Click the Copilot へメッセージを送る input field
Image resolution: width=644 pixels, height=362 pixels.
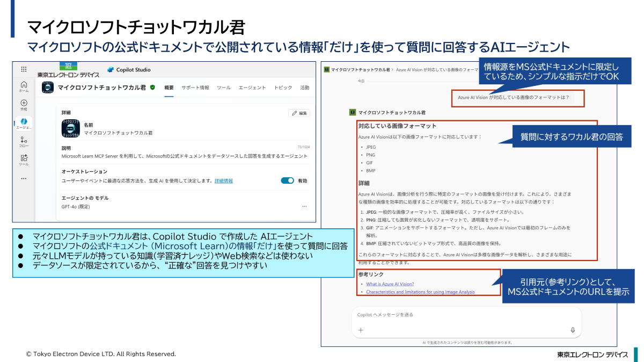466,321
